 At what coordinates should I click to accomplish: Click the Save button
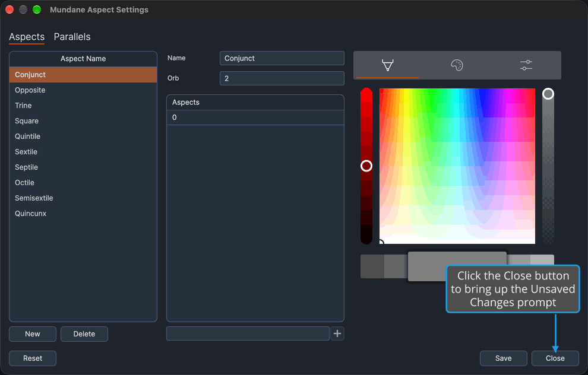point(503,358)
